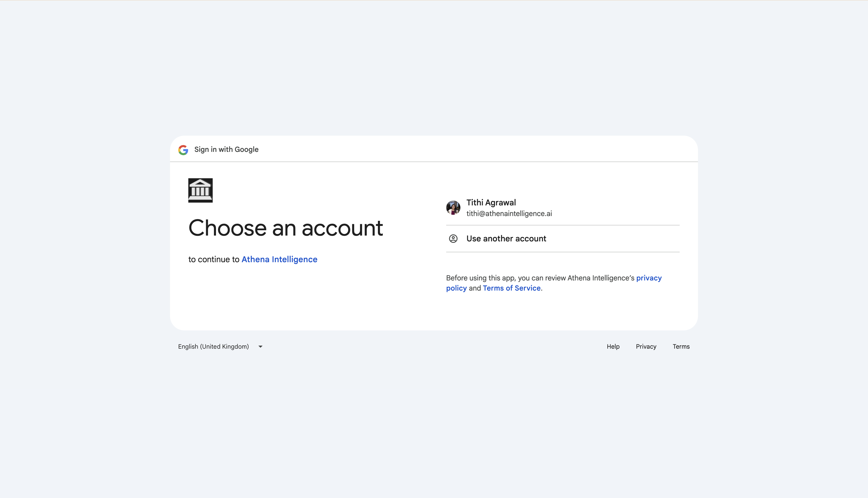The image size is (868, 498).
Task: Click the 'to continue to' text
Action: click(214, 260)
